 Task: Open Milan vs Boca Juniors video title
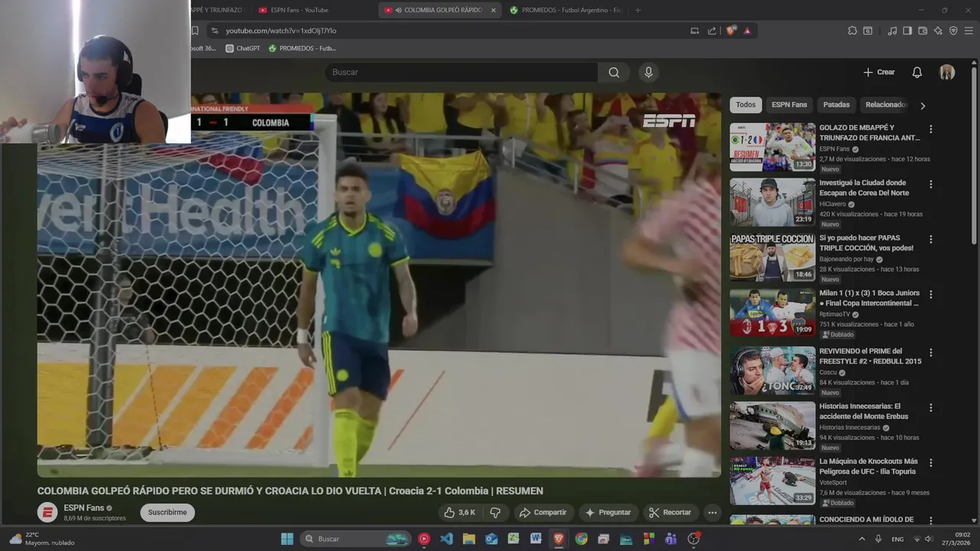869,298
